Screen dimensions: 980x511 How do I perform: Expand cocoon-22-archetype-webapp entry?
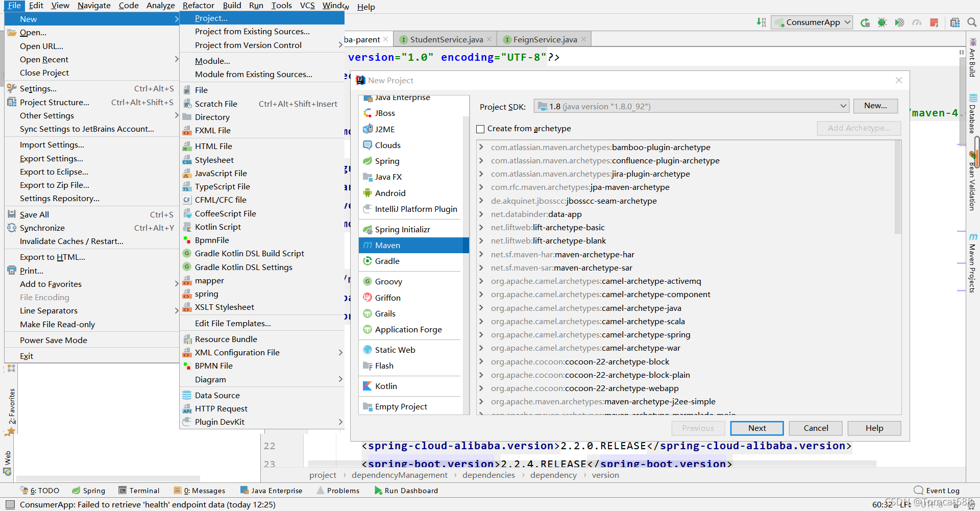(481, 388)
